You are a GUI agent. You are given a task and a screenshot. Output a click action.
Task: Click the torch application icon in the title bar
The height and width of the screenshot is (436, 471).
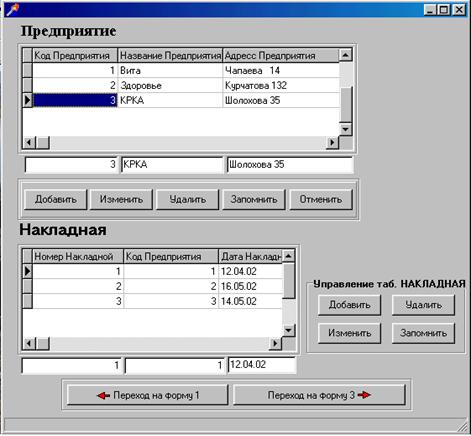pyautogui.click(x=12, y=10)
